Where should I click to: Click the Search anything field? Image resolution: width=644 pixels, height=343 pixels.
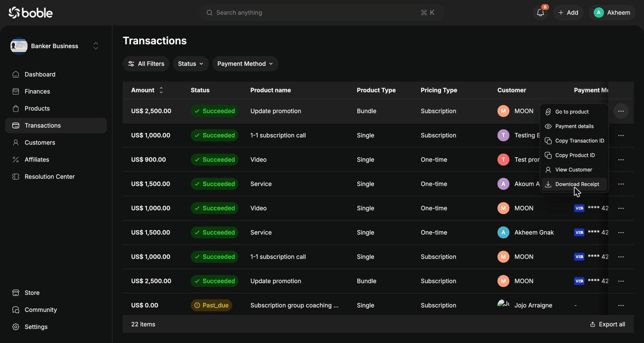pyautogui.click(x=322, y=13)
